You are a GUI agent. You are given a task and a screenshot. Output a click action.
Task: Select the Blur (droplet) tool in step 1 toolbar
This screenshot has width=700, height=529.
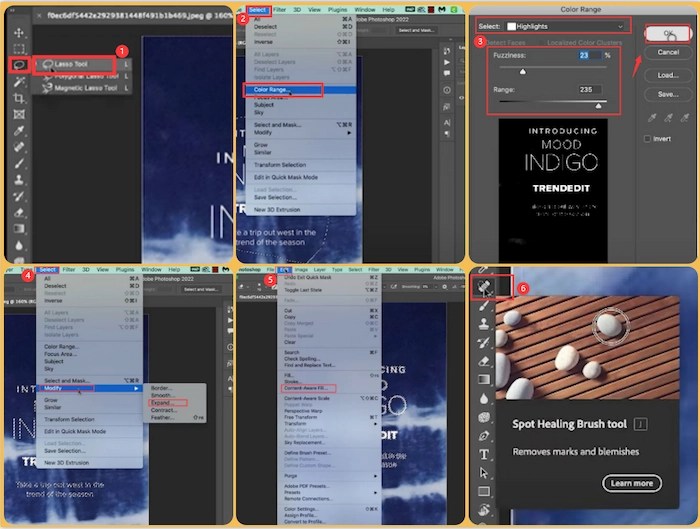click(19, 245)
